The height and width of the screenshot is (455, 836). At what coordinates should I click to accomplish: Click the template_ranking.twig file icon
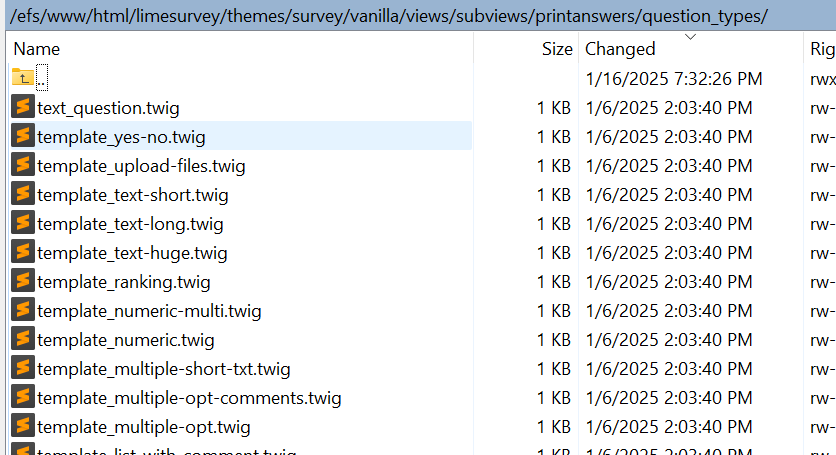tap(23, 281)
